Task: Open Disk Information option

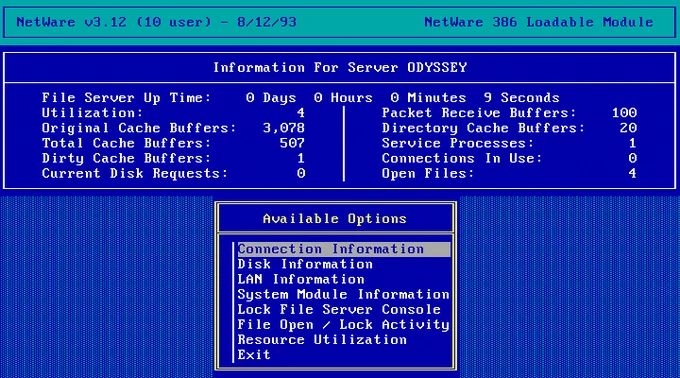Action: pos(305,264)
